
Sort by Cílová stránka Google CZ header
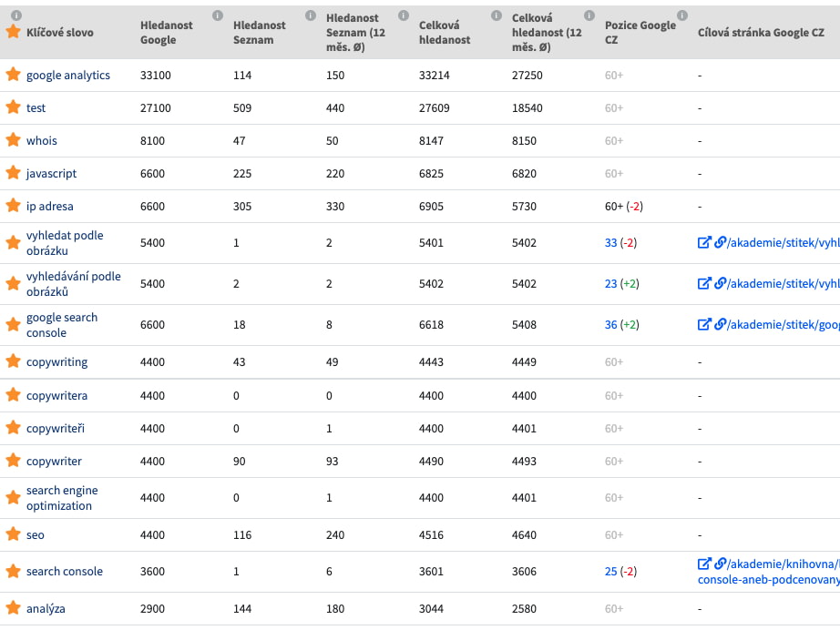(761, 33)
